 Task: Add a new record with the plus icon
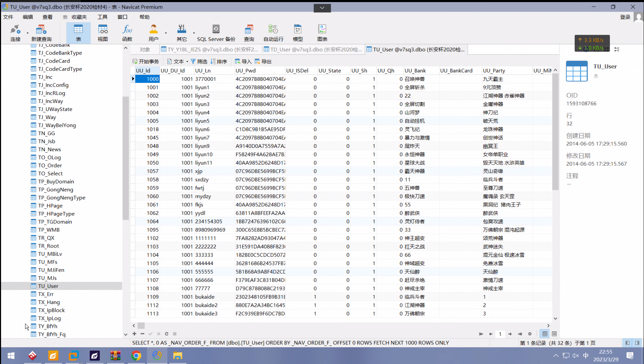134,334
